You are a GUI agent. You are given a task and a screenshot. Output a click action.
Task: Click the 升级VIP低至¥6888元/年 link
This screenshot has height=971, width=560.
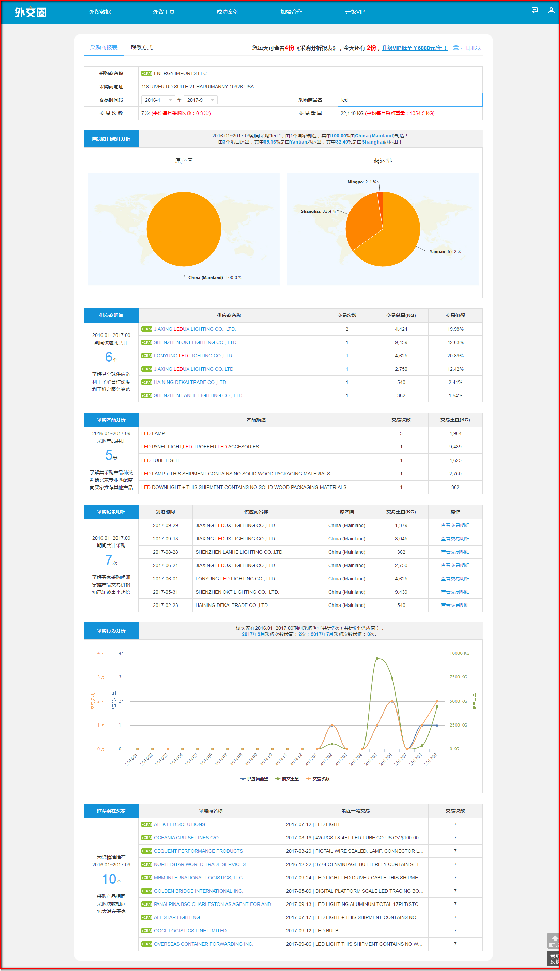pos(414,48)
